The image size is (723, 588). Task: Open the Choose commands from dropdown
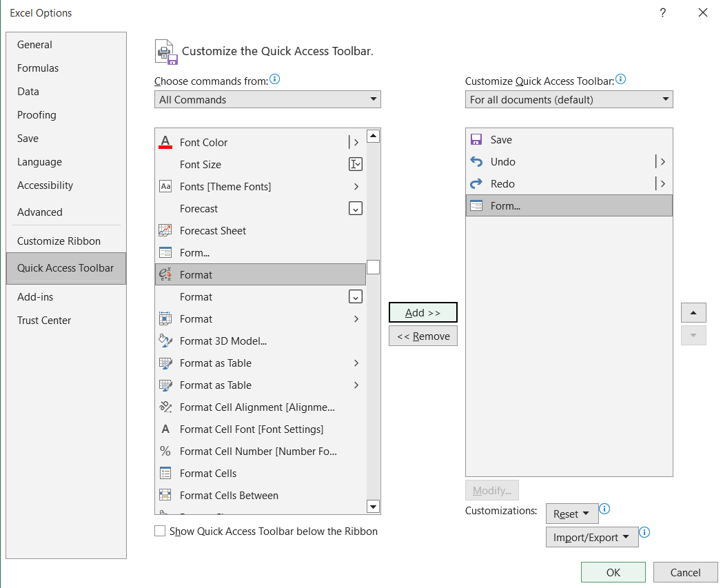[x=267, y=99]
